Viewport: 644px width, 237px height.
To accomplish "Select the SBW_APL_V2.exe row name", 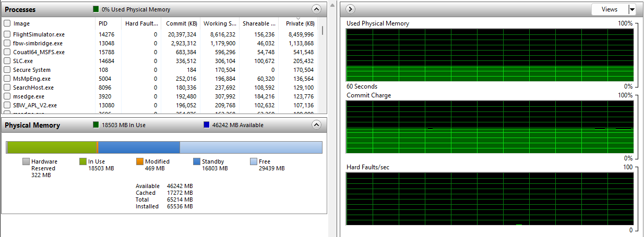I will [x=35, y=105].
